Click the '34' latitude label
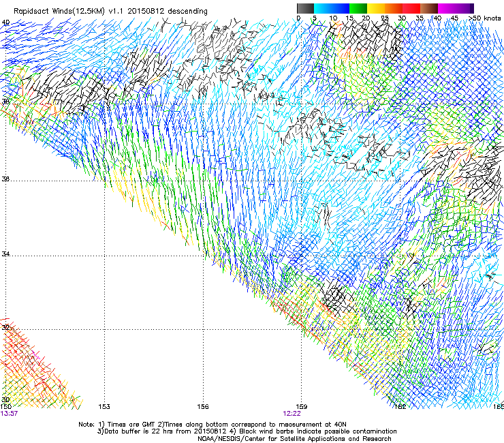Screen dimensions: 504x443 pos(5,254)
